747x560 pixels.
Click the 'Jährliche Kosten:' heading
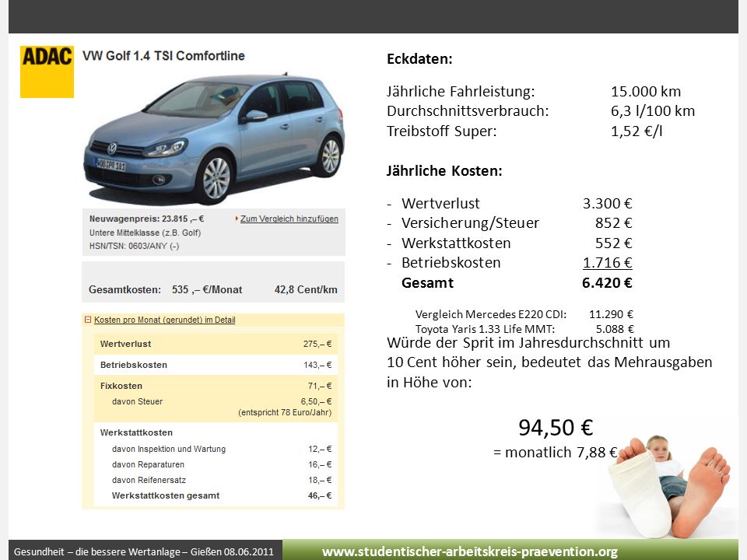(x=444, y=170)
